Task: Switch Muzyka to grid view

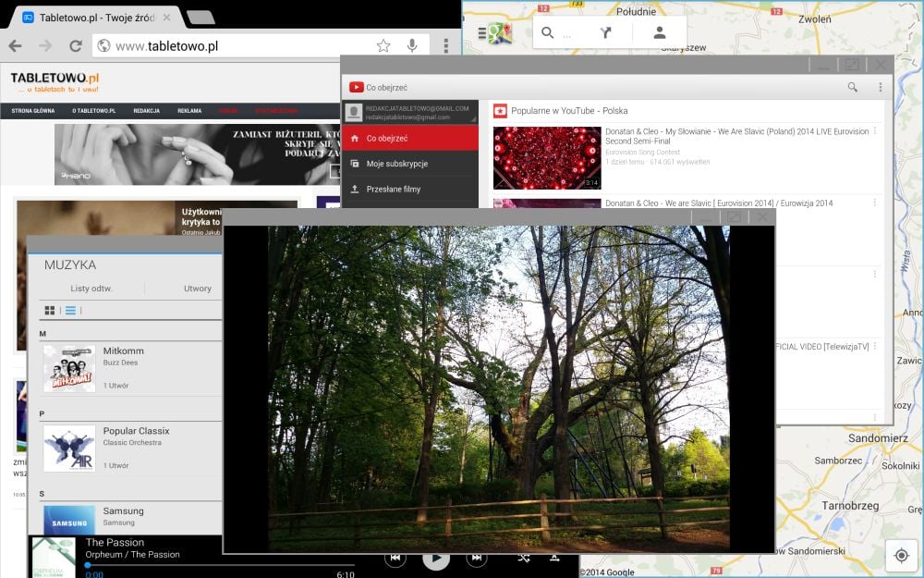Action: click(x=50, y=310)
